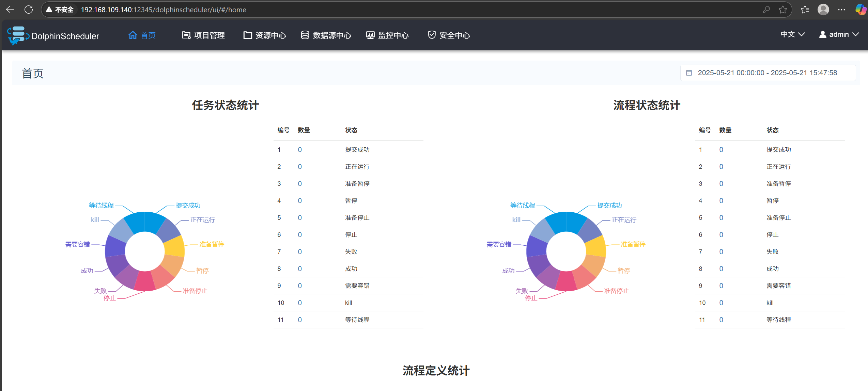Refresh the browser page

pos(29,10)
